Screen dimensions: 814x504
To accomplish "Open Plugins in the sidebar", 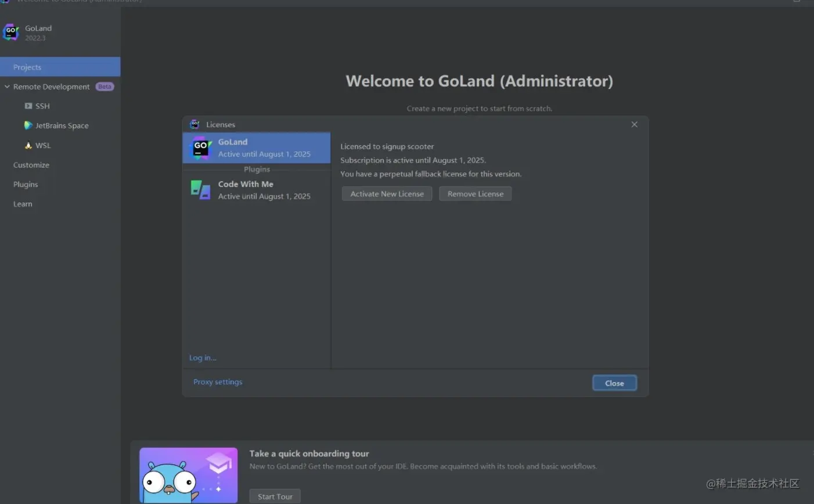I will click(26, 185).
